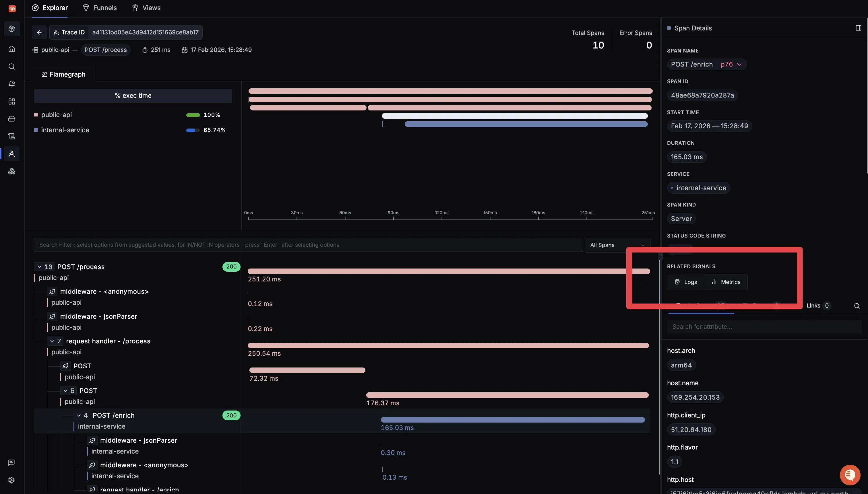Screen dimensions: 868x494
Task: Collapse the POST /process root span
Action: 39,267
